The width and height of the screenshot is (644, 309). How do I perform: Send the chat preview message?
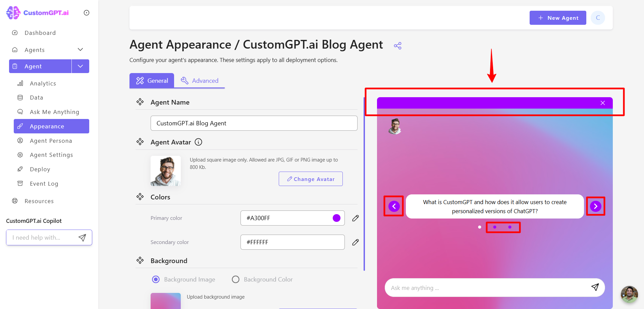point(595,287)
